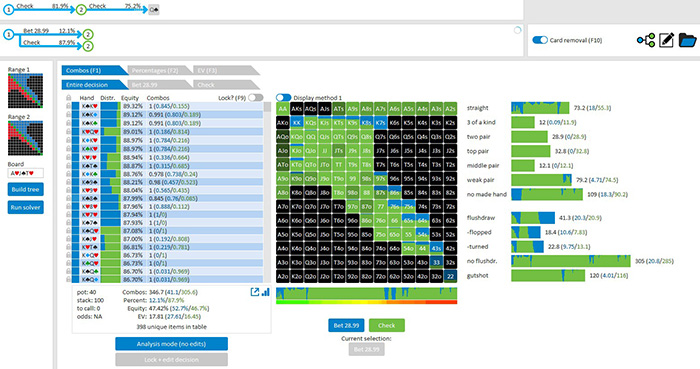Open the blue folder icon
The image size is (700, 369).
tap(687, 40)
